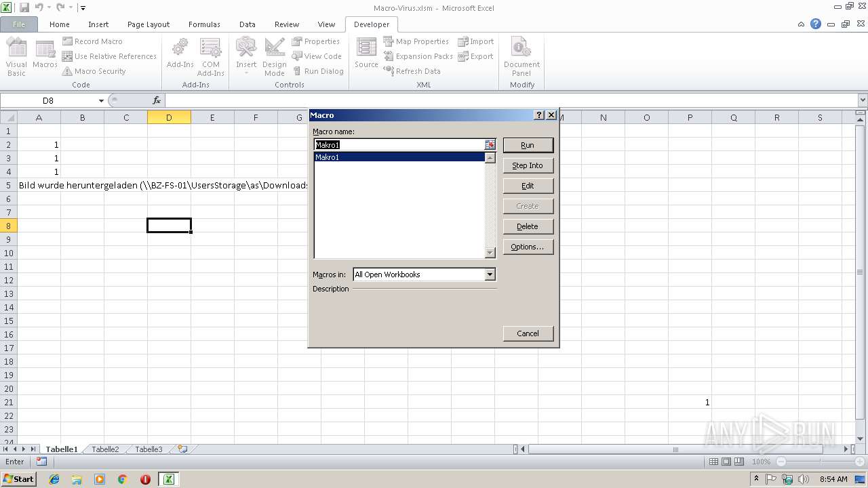
Task: Open Macro Security settings
Action: (94, 71)
